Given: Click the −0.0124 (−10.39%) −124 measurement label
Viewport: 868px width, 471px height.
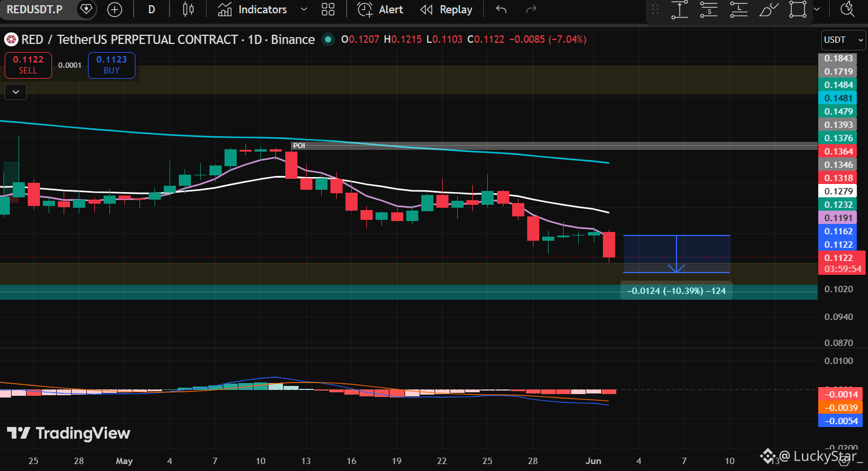Looking at the screenshot, I should (676, 291).
